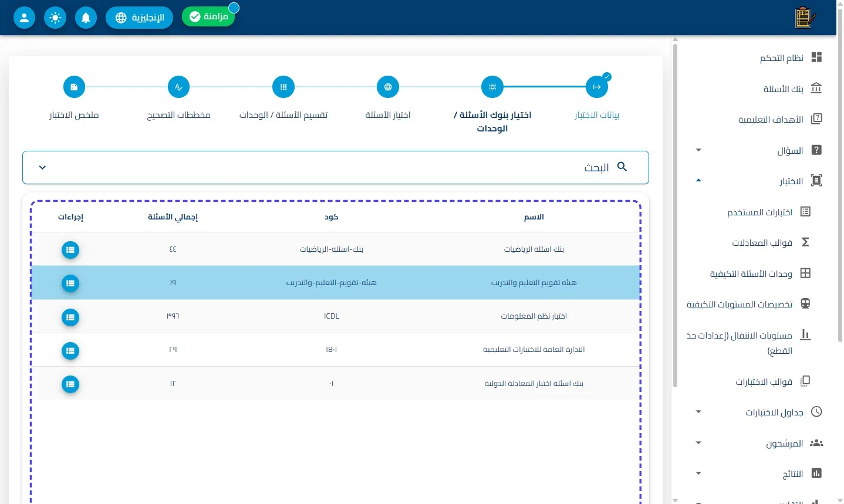Open actions for بنك اسئلة اختبار المعادلة الدولية
This screenshot has height=504, width=844.
point(70,384)
